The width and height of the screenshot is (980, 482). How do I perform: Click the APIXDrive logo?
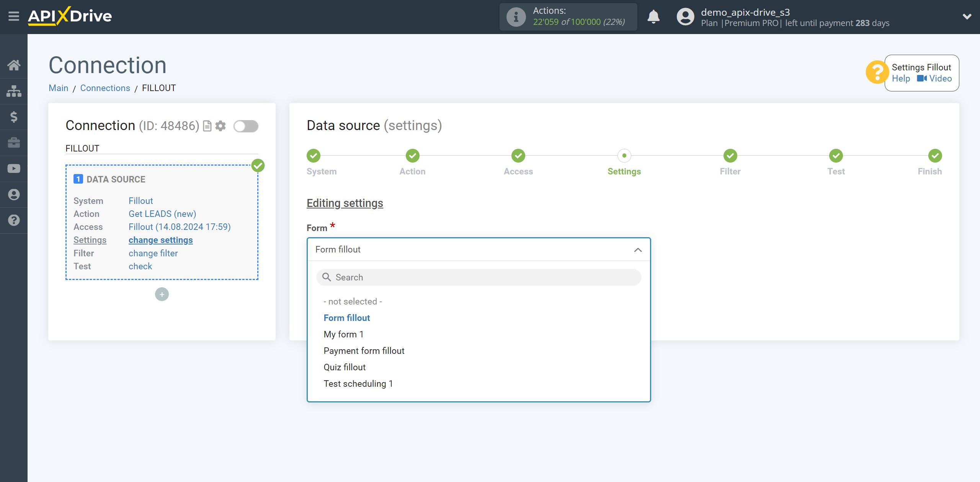click(70, 16)
